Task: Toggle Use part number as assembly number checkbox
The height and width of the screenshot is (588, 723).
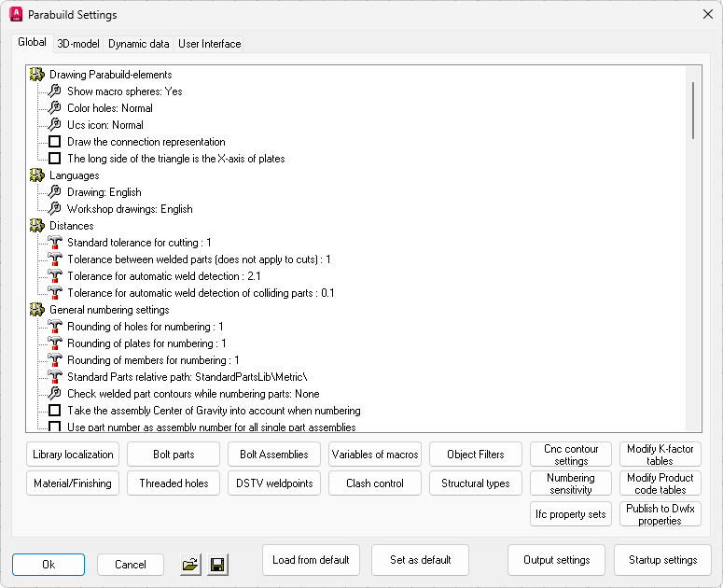Action: (54, 427)
